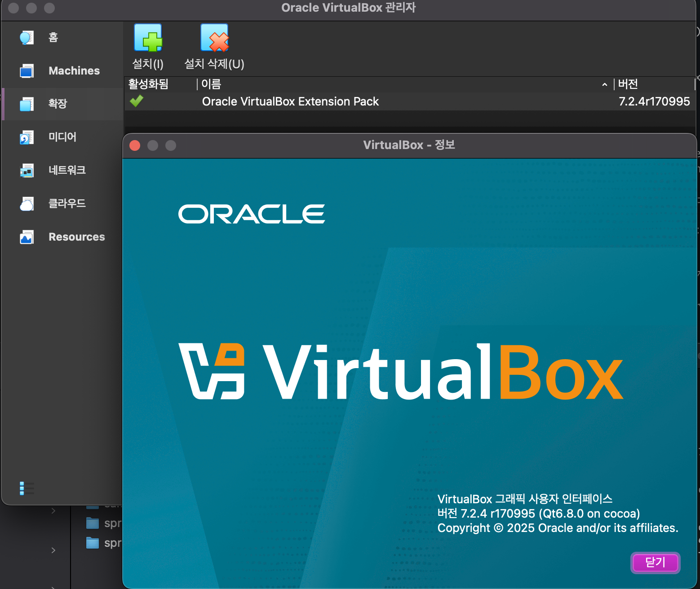Viewport: 700px width, 589px height.
Task: Open the 홈 tab label
Action: (53, 37)
